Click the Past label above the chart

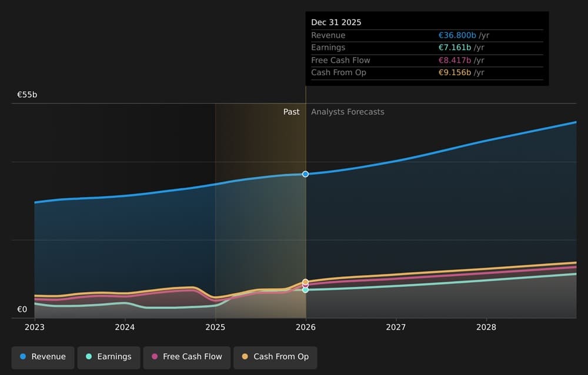[x=291, y=112]
